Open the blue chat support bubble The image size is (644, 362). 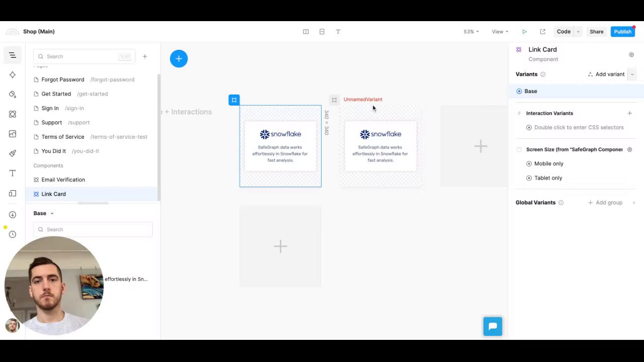click(x=493, y=326)
